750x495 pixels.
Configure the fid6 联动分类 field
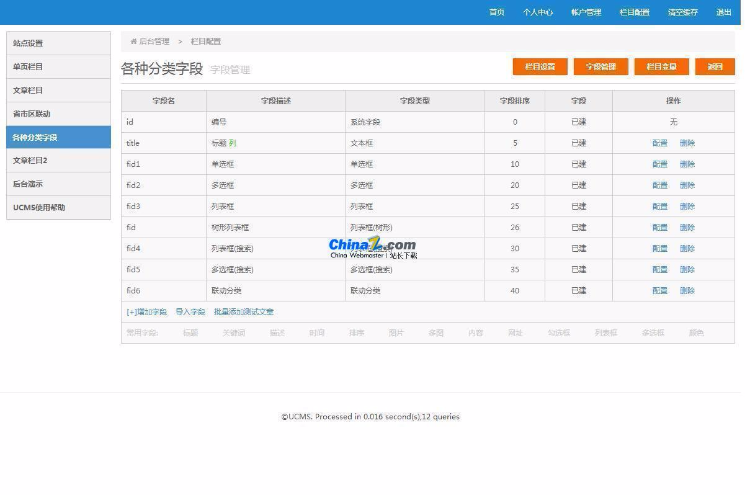coord(660,290)
